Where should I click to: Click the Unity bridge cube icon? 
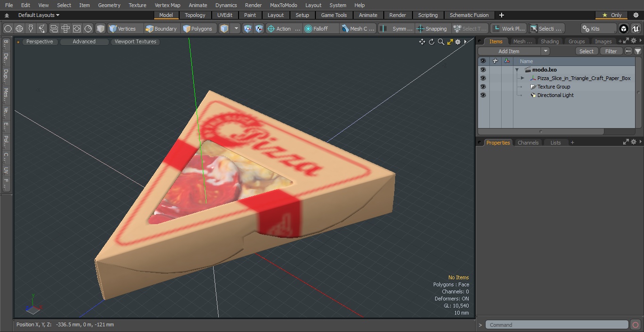coord(624,29)
